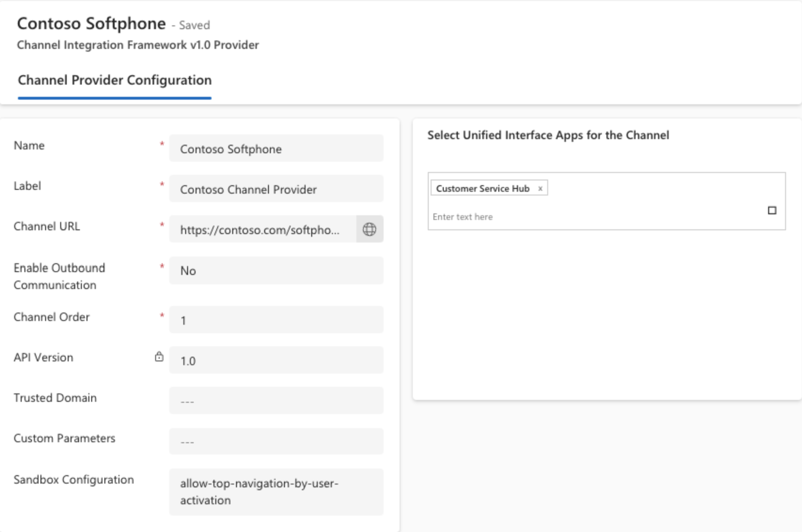This screenshot has height=532, width=802.
Task: Click 'Enable Outbound Communication' label
Action: [59, 276]
